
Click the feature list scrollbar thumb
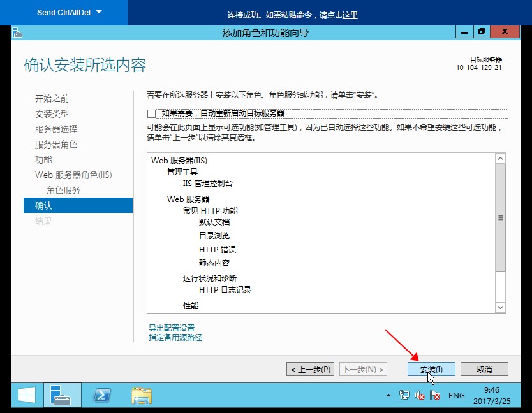click(501, 217)
